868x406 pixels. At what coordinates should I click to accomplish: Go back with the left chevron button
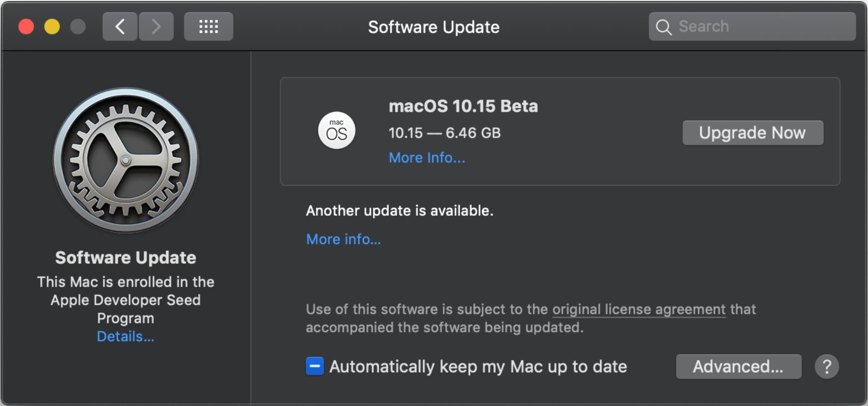coord(120,27)
